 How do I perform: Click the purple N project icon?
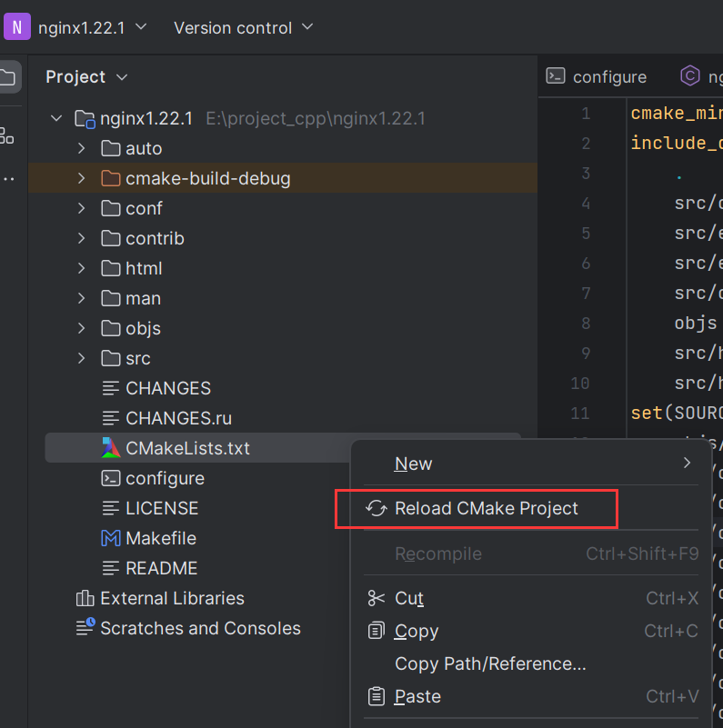pyautogui.click(x=17, y=27)
